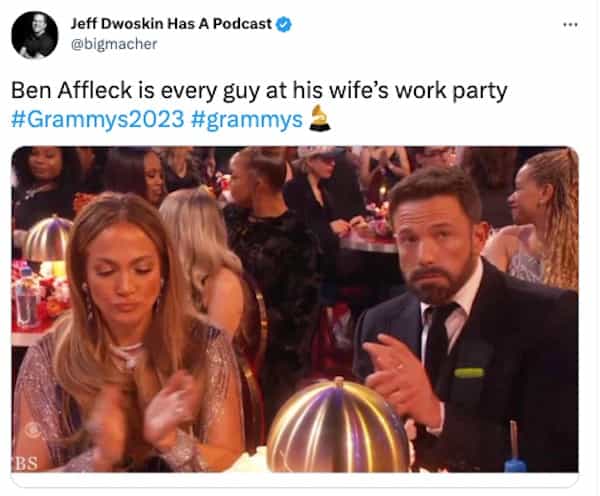Click the blue bottle cap in photo corner
Image resolution: width=600 pixels, height=496 pixels.
[515, 465]
